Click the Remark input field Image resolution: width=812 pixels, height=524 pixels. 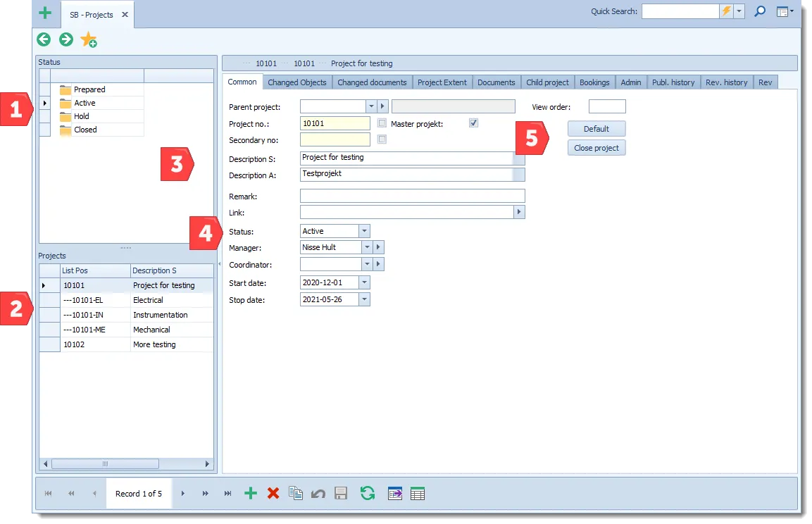(x=412, y=196)
